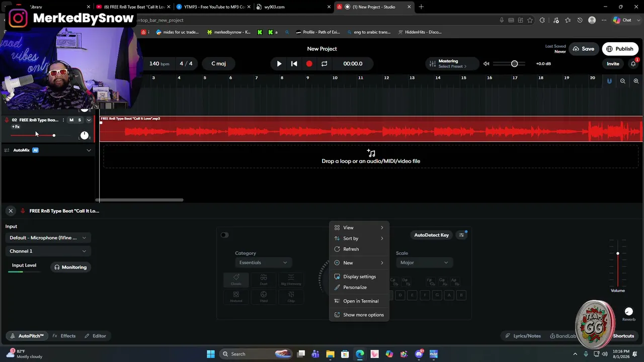Adjust the master volume slider knob
Image resolution: width=644 pixels, height=362 pixels.
[514, 64]
